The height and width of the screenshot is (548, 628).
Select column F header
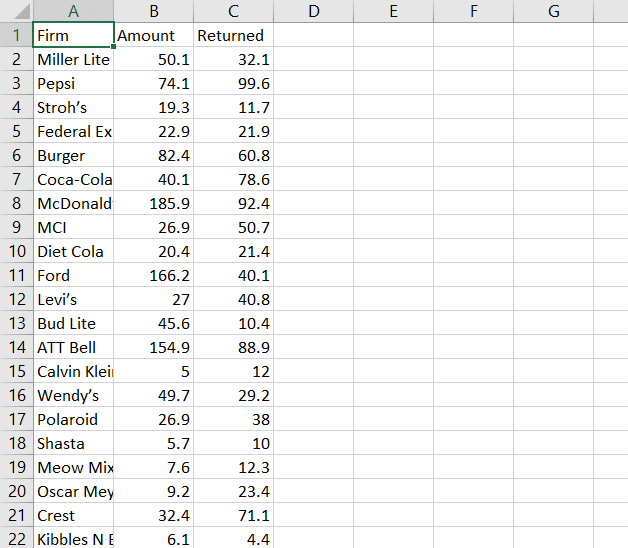coord(474,11)
